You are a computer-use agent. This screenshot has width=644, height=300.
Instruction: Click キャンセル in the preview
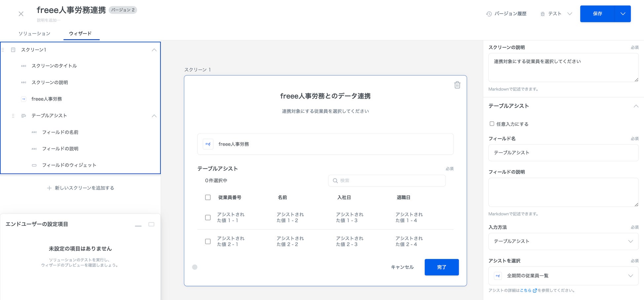[402, 267]
